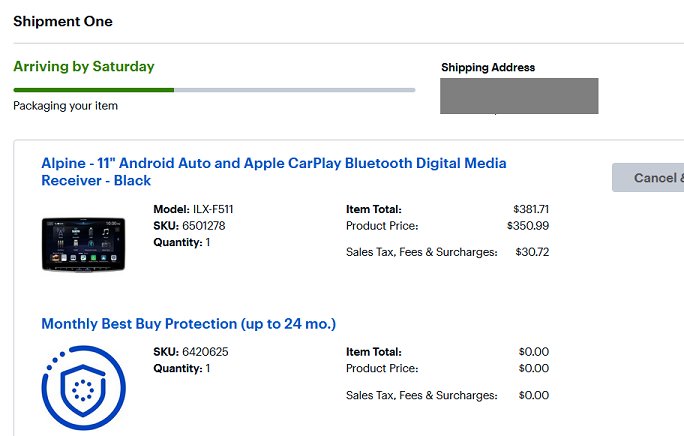Click the Cancel button beside Alpine receiver

(x=648, y=178)
